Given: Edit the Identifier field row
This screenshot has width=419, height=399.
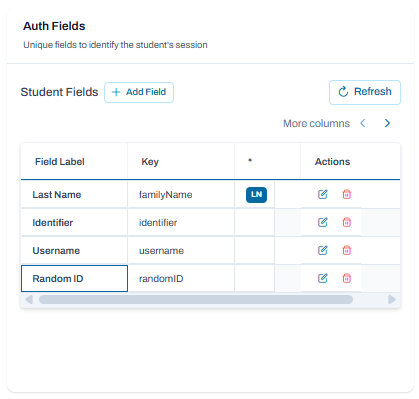Looking at the screenshot, I should coord(322,222).
